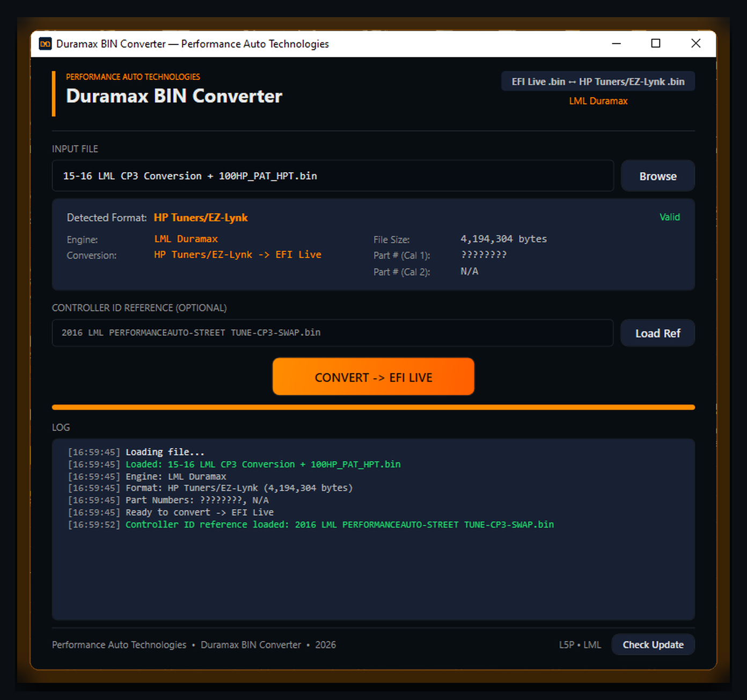Image resolution: width=747 pixels, height=700 pixels.
Task: Select the Duramax BIN Converter heading
Action: point(174,96)
